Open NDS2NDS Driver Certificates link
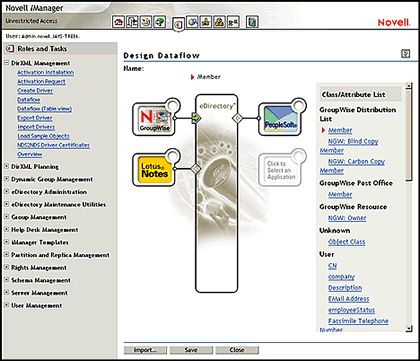Image resolution: width=420 pixels, height=361 pixels. (53, 145)
